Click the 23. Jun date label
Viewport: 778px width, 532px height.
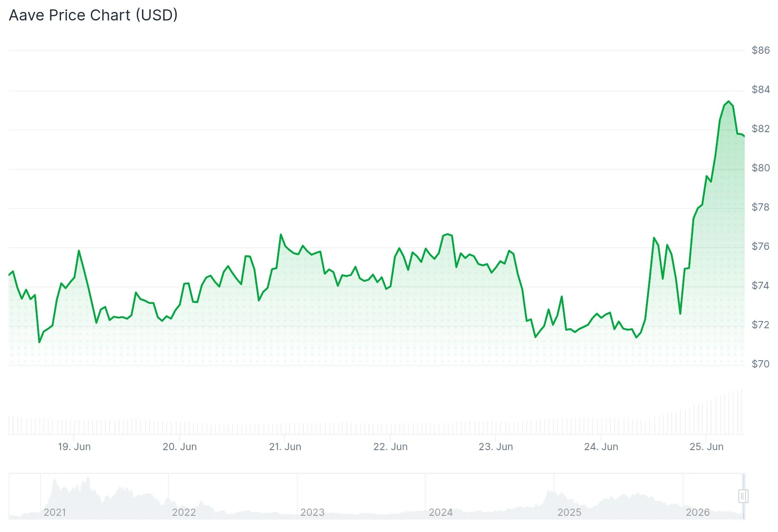[496, 447]
